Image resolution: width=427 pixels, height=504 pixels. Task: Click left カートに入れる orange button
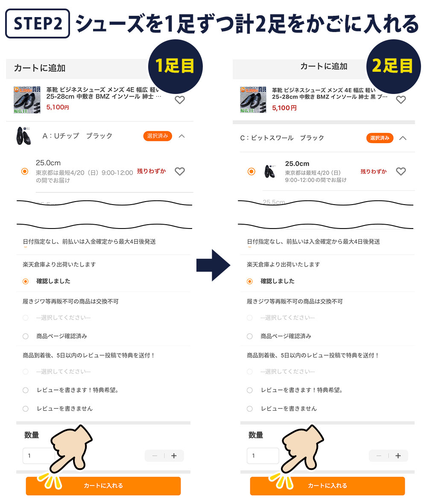tap(103, 486)
